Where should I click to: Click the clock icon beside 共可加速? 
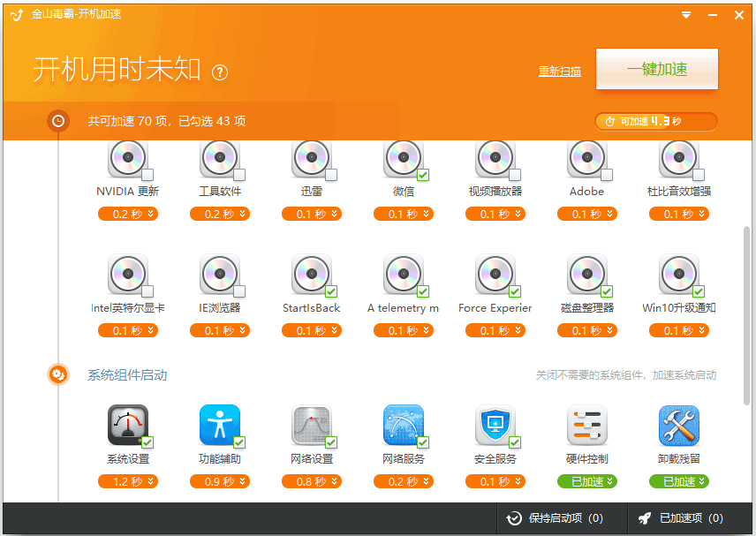click(x=58, y=120)
